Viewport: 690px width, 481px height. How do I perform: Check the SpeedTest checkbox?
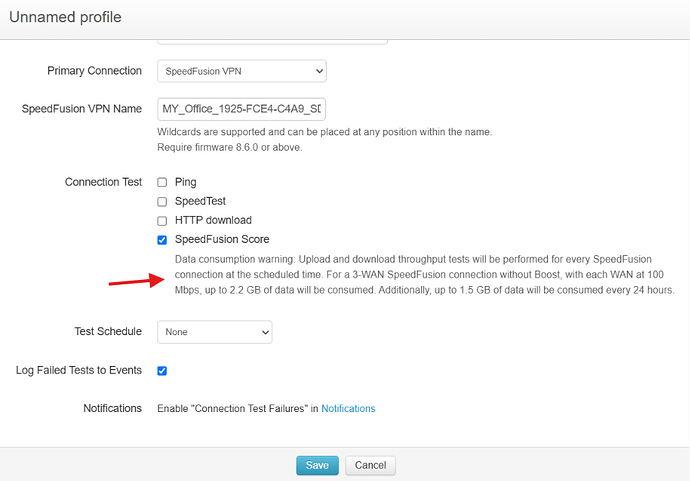coord(162,202)
